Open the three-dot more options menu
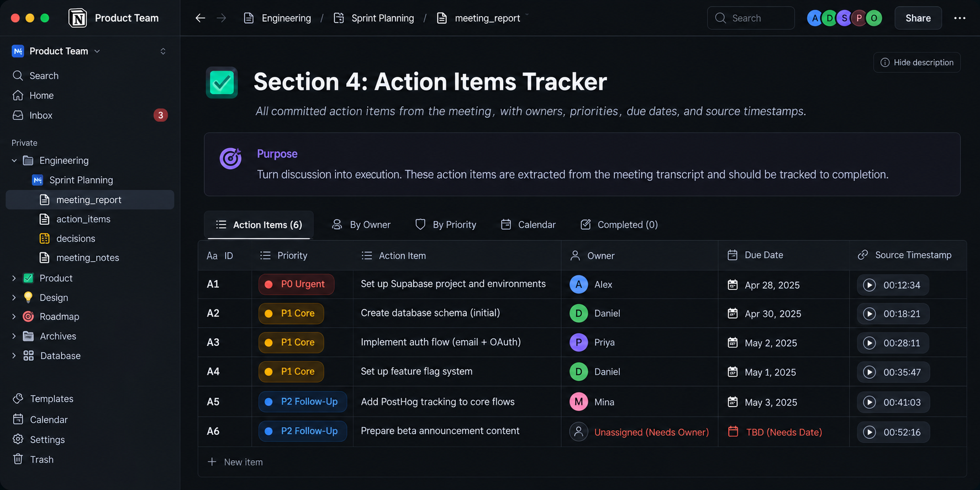 tap(960, 18)
